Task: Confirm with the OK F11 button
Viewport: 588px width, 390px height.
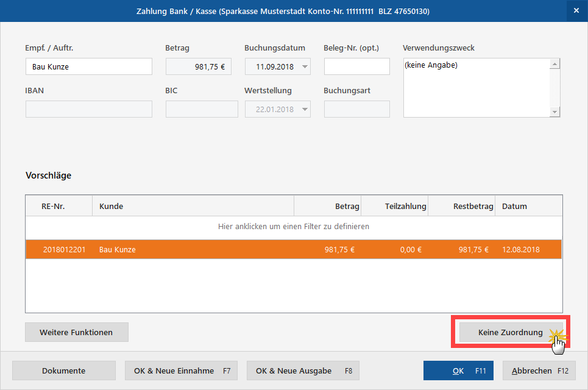Action: 458,370
